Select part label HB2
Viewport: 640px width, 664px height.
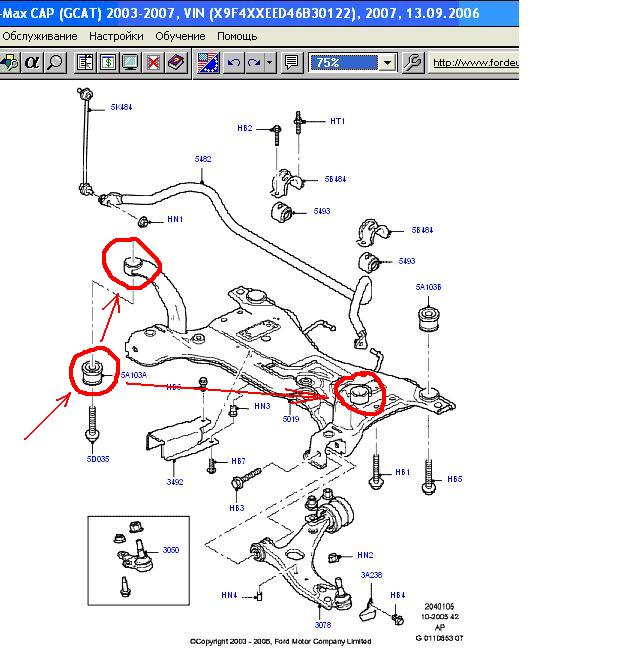(x=245, y=128)
